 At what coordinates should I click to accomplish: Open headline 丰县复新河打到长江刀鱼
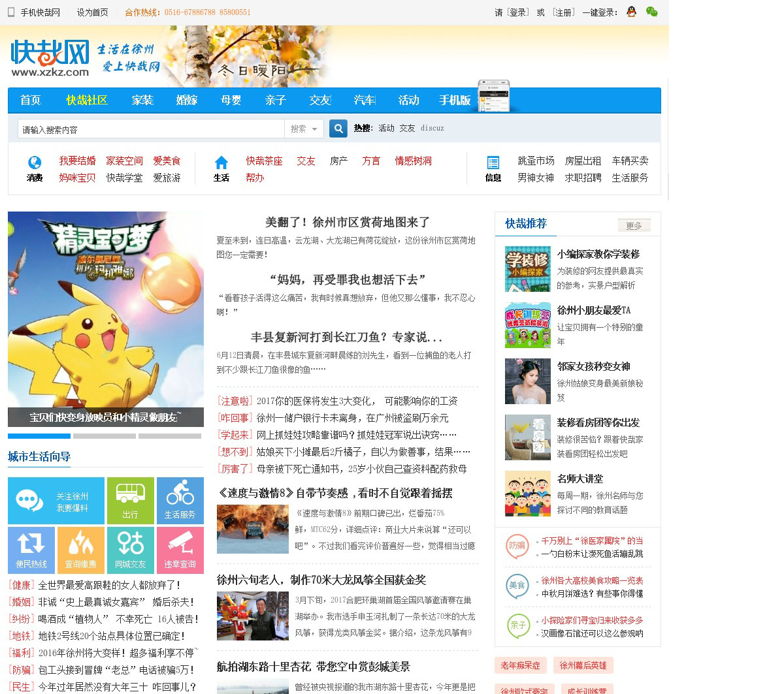[x=347, y=337]
